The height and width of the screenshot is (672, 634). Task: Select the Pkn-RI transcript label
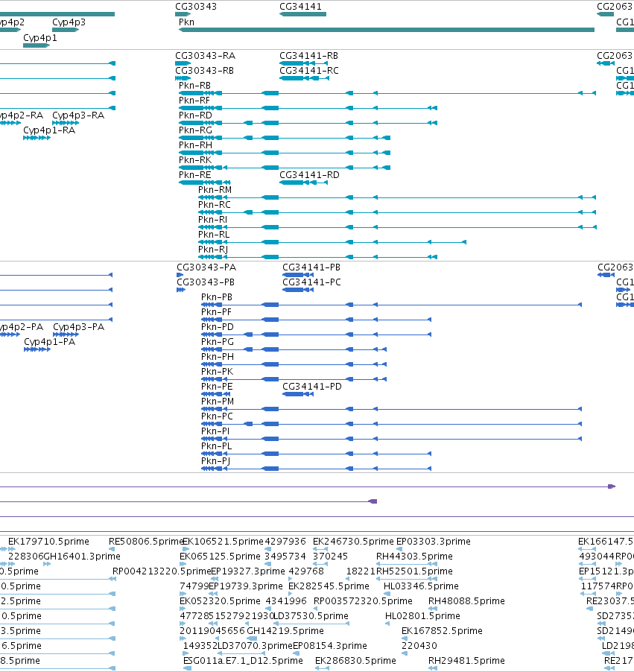212,220
